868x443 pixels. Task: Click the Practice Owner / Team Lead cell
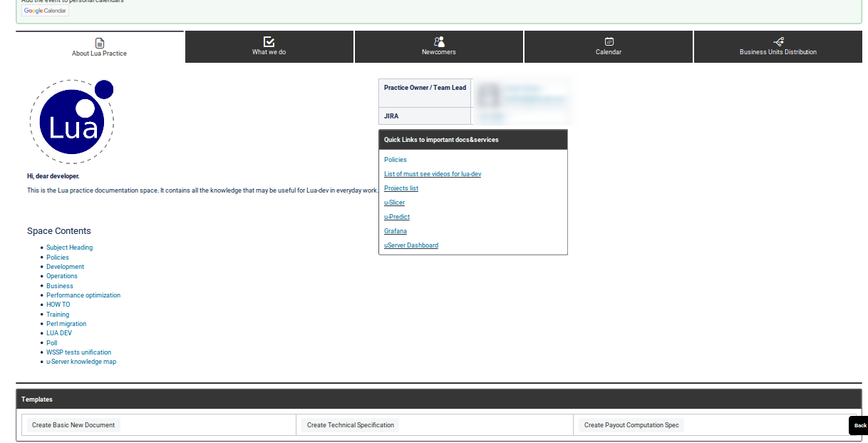point(425,93)
